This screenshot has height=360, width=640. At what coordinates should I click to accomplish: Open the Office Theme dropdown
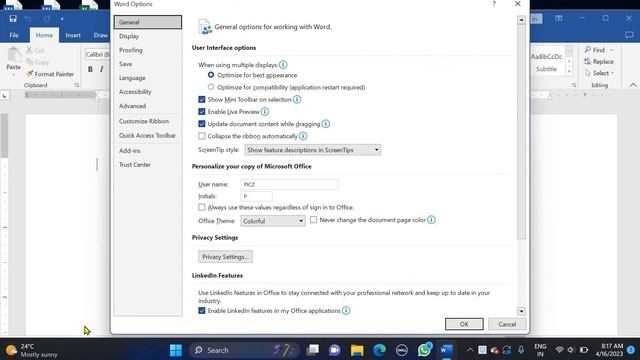[x=273, y=221]
